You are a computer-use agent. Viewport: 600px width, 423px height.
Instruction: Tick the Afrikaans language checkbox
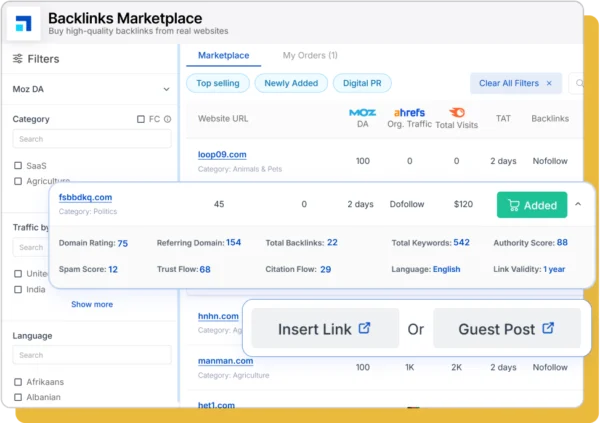(18, 382)
